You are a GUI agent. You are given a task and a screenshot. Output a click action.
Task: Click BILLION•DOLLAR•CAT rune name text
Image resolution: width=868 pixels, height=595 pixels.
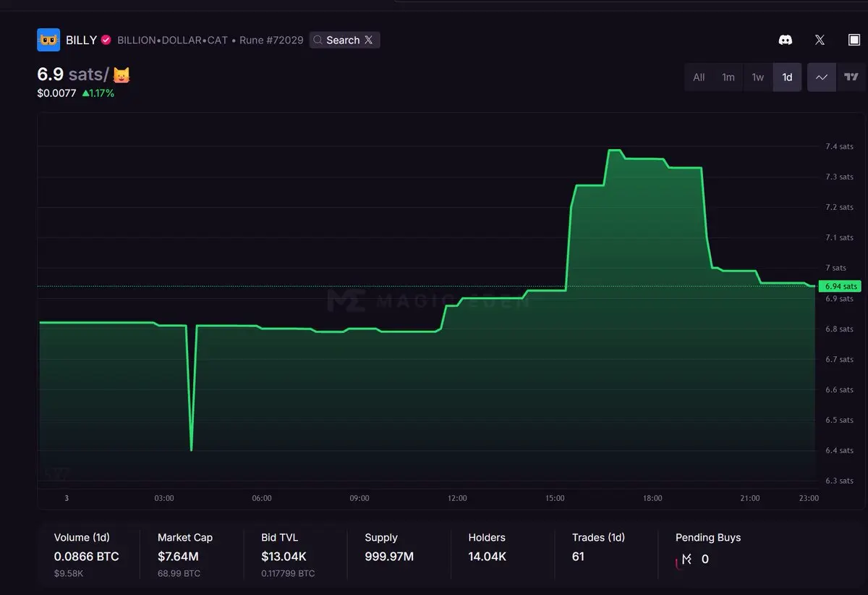click(173, 40)
